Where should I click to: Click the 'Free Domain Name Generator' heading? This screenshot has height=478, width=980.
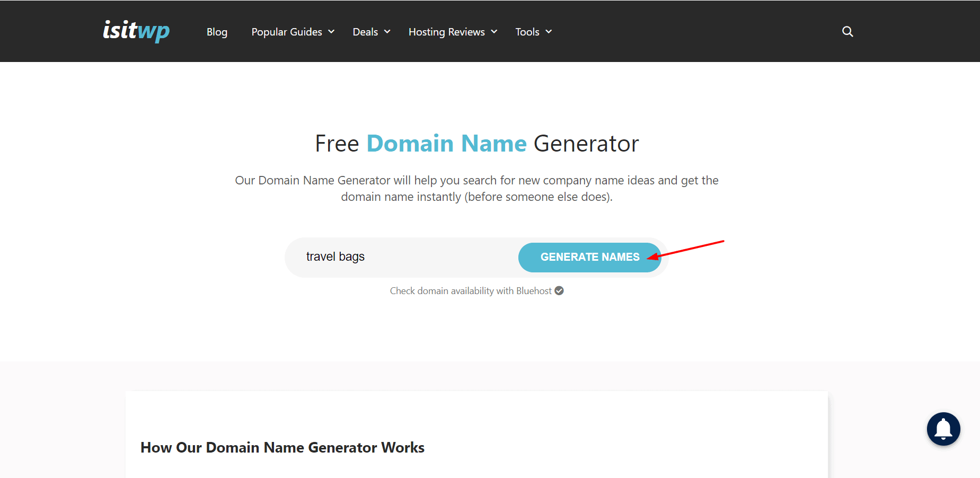(476, 144)
